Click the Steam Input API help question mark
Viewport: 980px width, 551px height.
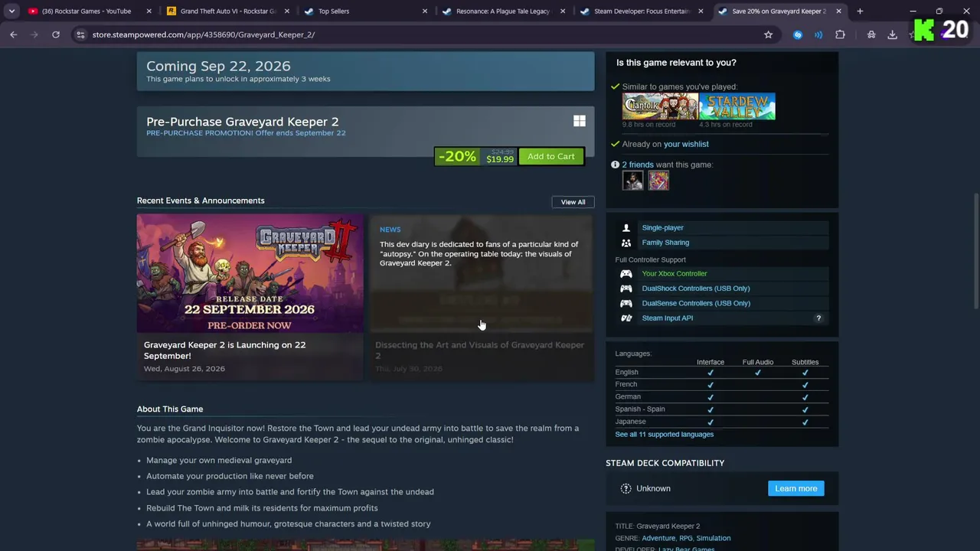click(818, 318)
